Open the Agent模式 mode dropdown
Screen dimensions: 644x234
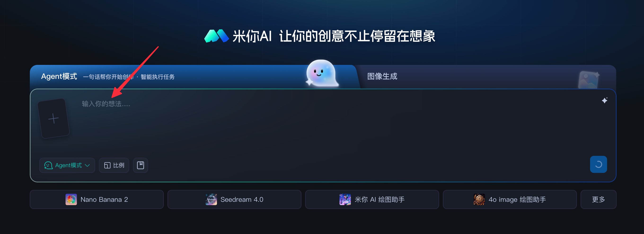coord(67,165)
